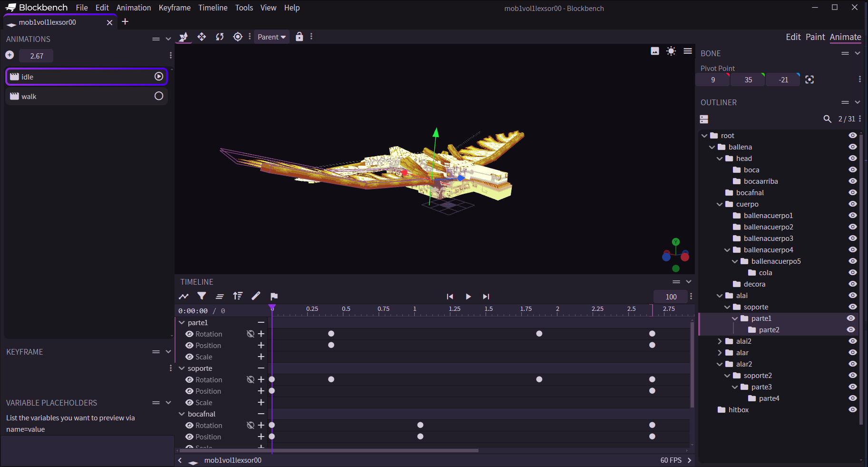Select the pivot point focus icon in BONE panel
Image resolution: width=868 pixels, height=467 pixels.
[x=809, y=79]
